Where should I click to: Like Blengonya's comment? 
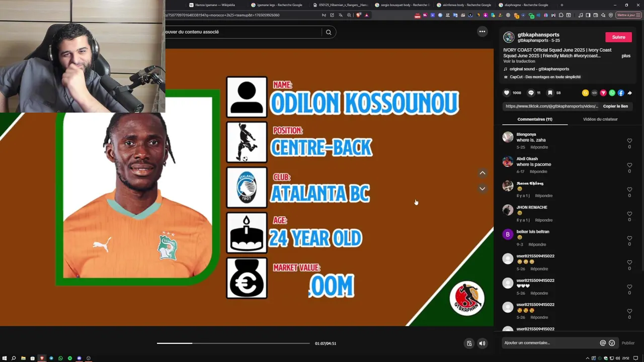[629, 141]
